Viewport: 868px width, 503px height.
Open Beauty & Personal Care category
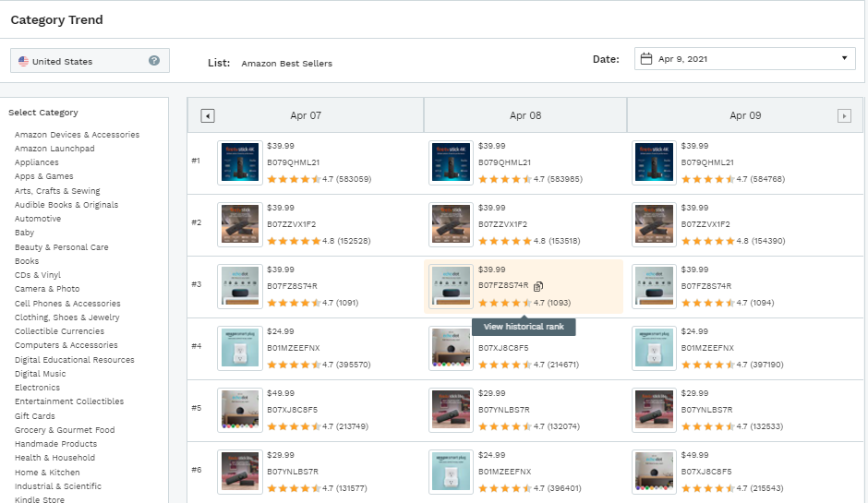pyautogui.click(x=62, y=246)
